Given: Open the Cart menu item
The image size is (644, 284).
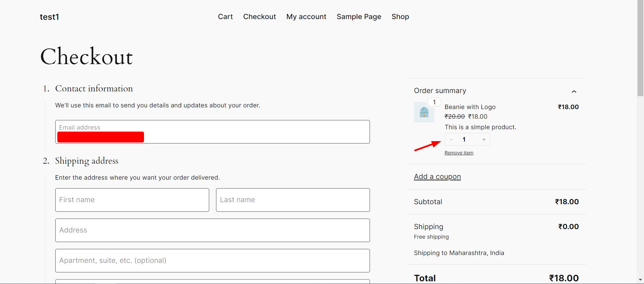Looking at the screenshot, I should tap(225, 17).
